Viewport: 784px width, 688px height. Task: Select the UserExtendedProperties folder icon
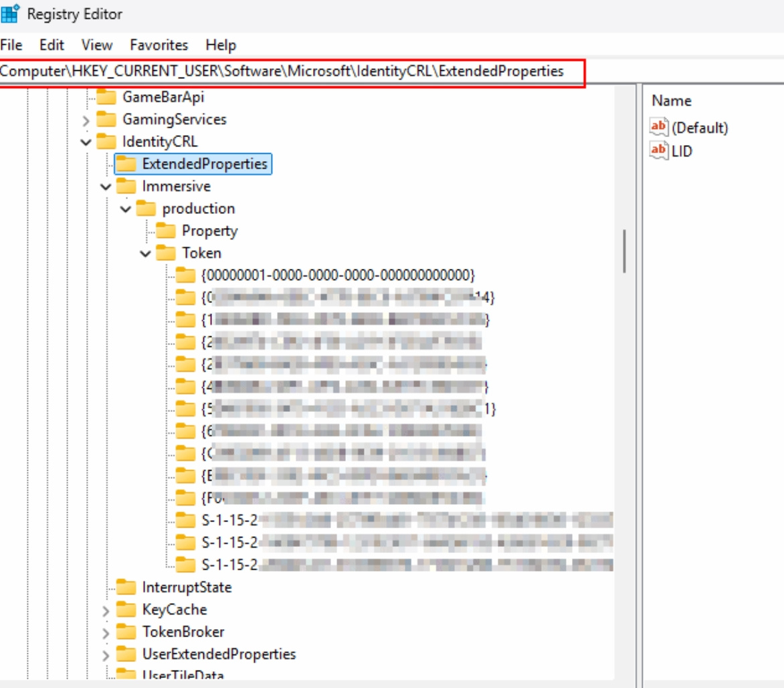pyautogui.click(x=126, y=654)
